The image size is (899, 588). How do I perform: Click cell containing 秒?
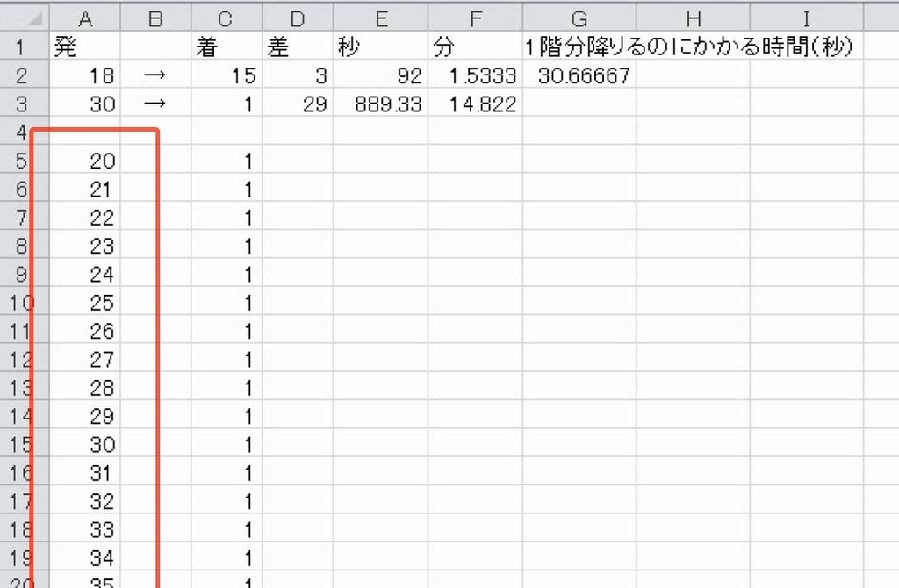[x=381, y=46]
